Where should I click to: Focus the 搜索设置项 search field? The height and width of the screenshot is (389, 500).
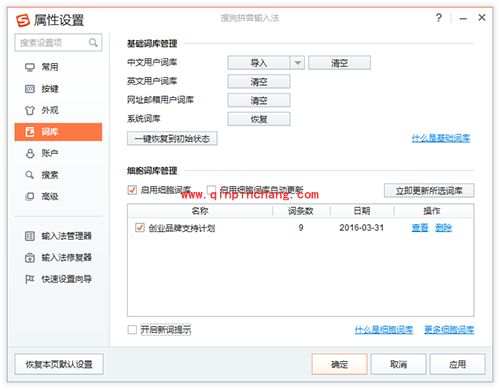[x=58, y=43]
